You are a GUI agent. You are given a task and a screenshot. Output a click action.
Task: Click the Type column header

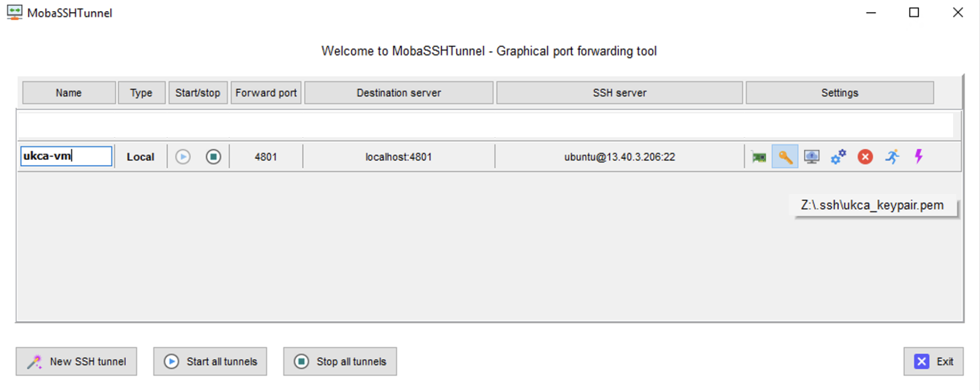coord(141,93)
